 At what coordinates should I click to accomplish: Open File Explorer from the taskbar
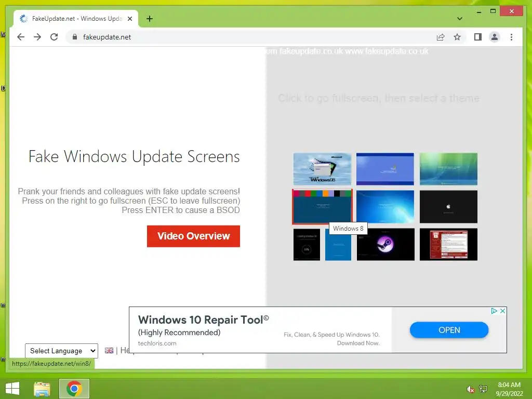click(x=42, y=389)
